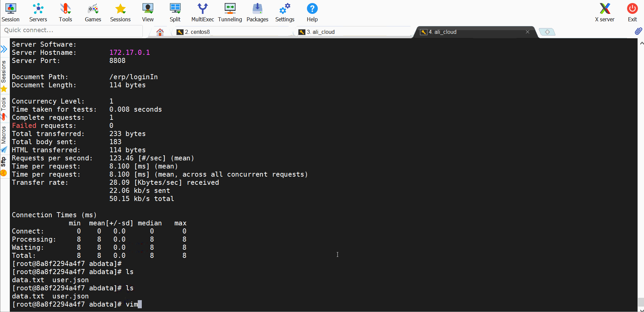The image size is (644, 312).
Task: Open a new tab with plus button
Action: tap(547, 32)
